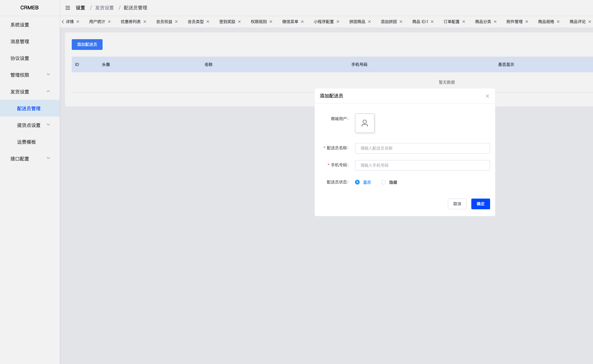
Task: Click the 发货设置 breadcrumb link
Action: pos(105,8)
